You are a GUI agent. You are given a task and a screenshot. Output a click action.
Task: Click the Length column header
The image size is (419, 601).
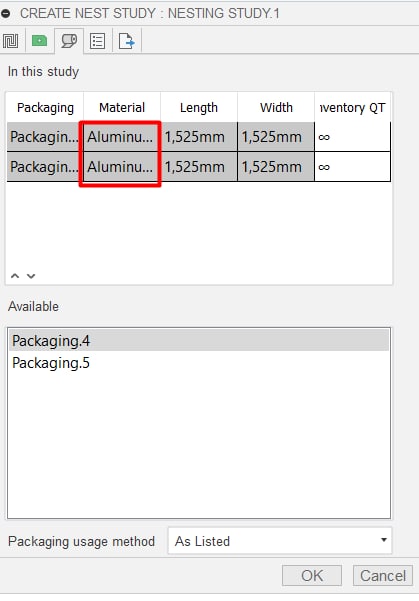[x=199, y=107]
